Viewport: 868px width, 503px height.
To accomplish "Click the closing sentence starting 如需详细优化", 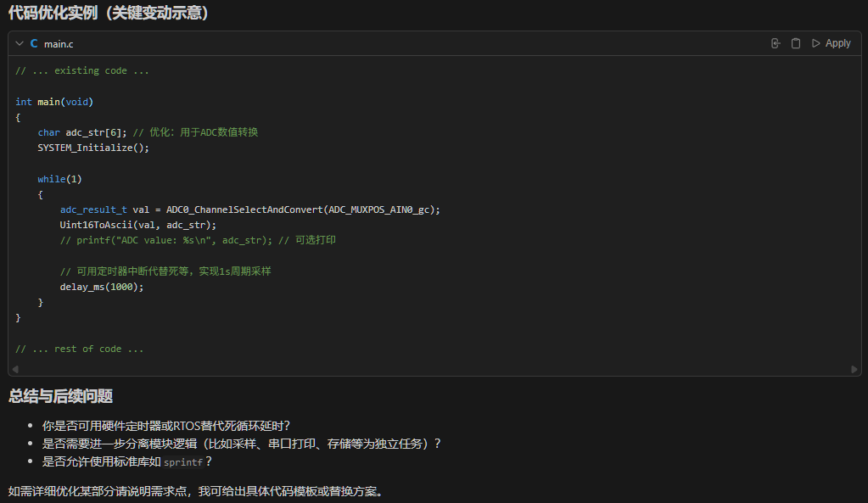I will click(x=197, y=491).
